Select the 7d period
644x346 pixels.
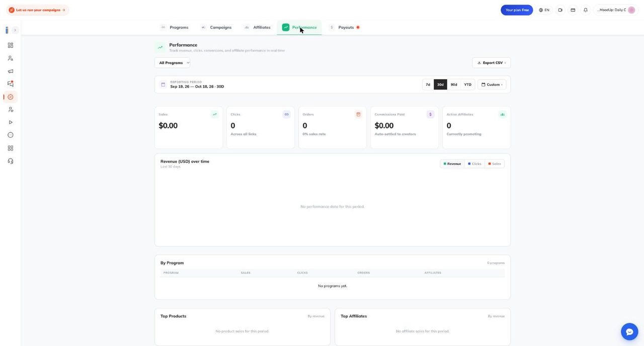428,85
